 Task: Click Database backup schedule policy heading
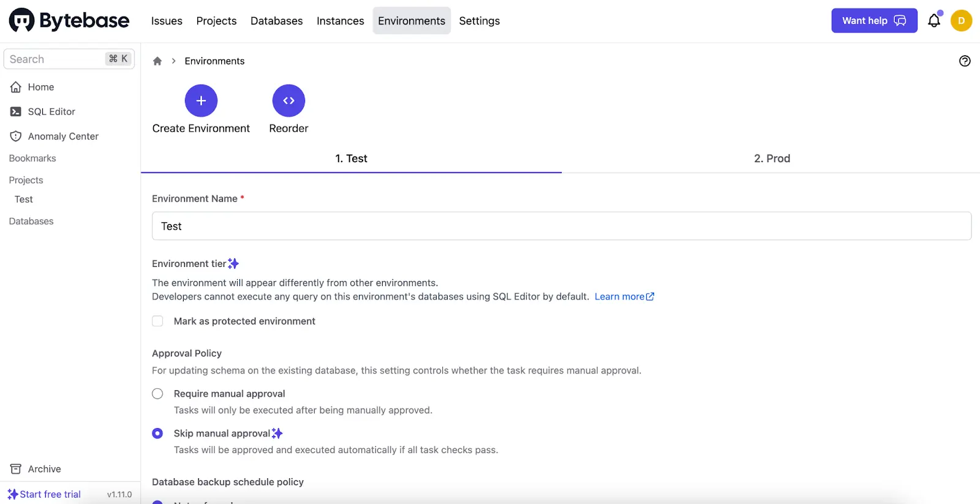point(228,482)
